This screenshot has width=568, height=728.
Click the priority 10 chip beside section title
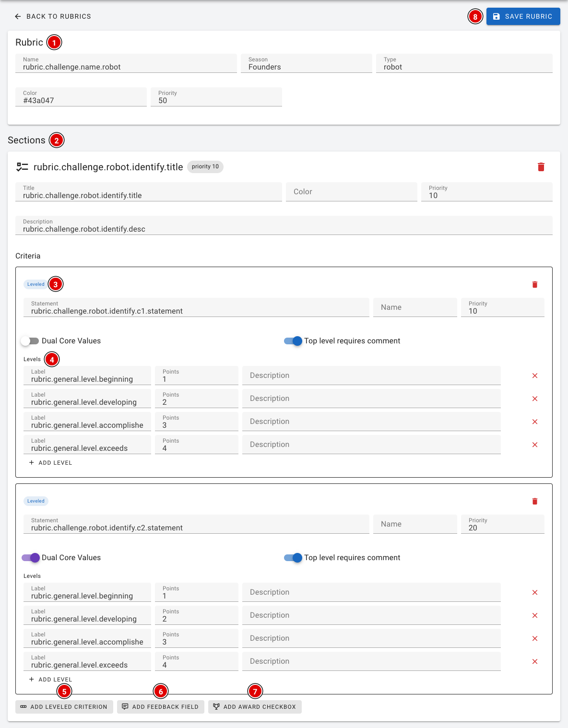[x=205, y=167]
